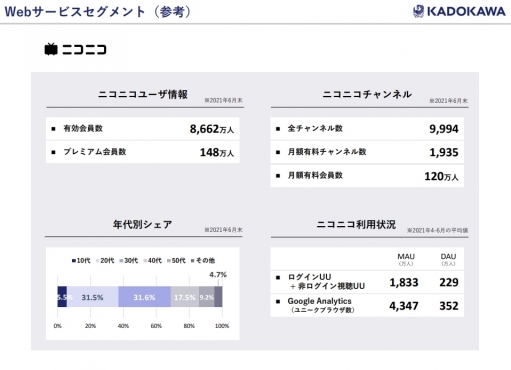Click the ニコニコユーザ情報 section heading
511x370 pixels.
pyautogui.click(x=143, y=95)
